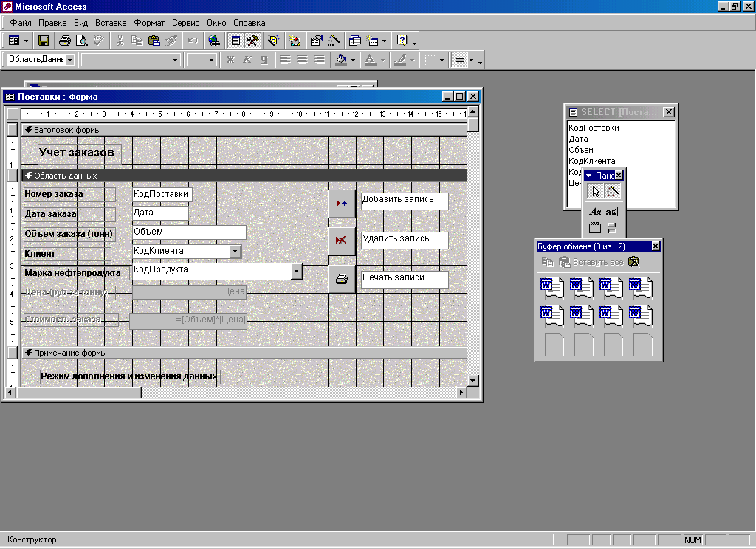Click the Fill/Back Color paint bucket
Viewport: 756px width, 549px height.
(340, 60)
